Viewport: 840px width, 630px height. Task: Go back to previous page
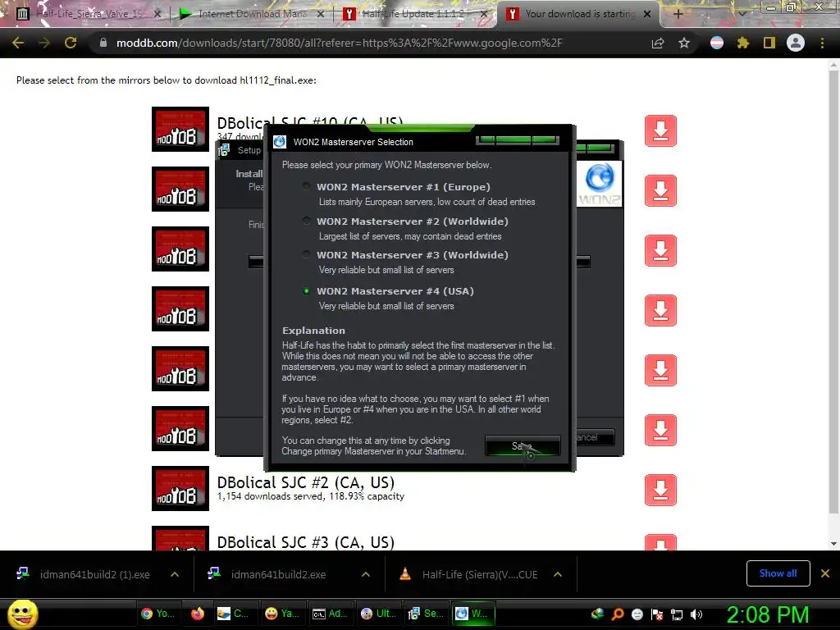tap(18, 43)
